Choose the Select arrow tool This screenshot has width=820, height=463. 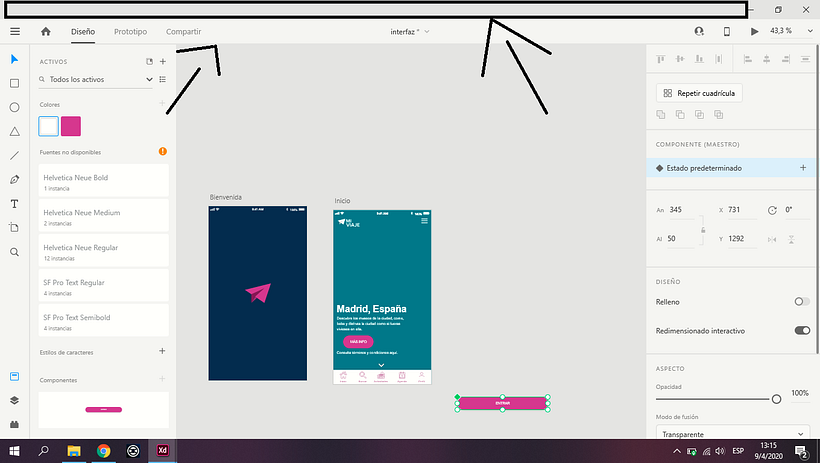(15, 59)
